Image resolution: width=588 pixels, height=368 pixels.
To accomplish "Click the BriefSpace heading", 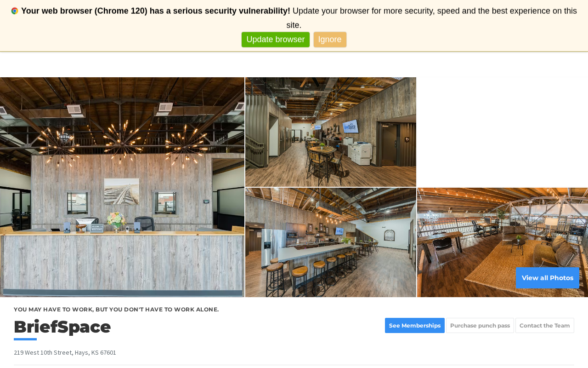I will tap(62, 327).
